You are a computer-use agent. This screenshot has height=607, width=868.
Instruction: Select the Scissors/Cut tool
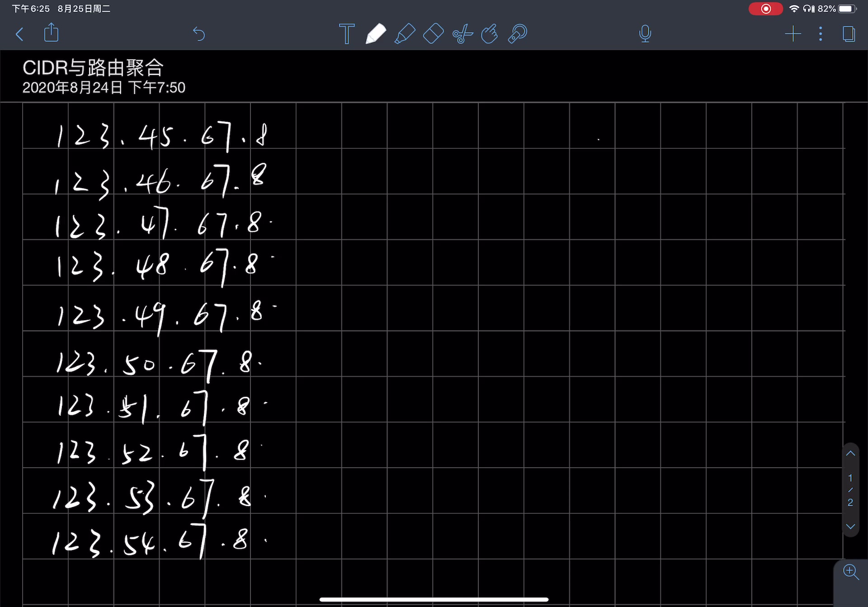462,33
